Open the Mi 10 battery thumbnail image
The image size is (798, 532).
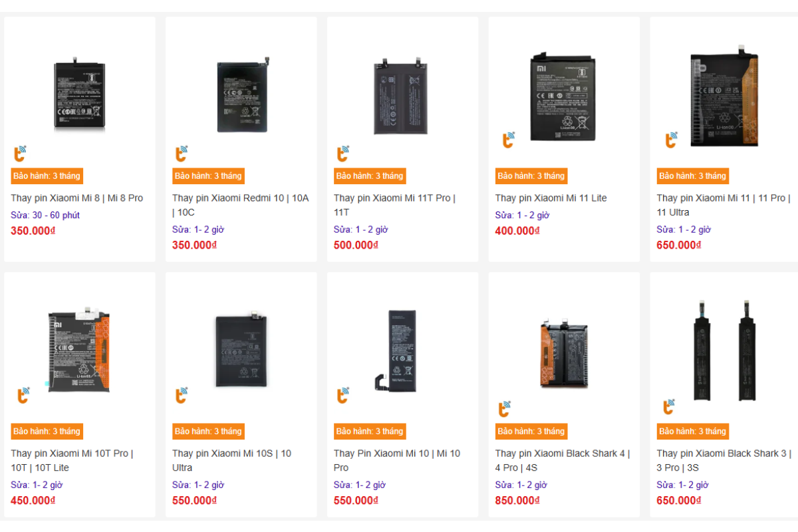(x=402, y=349)
